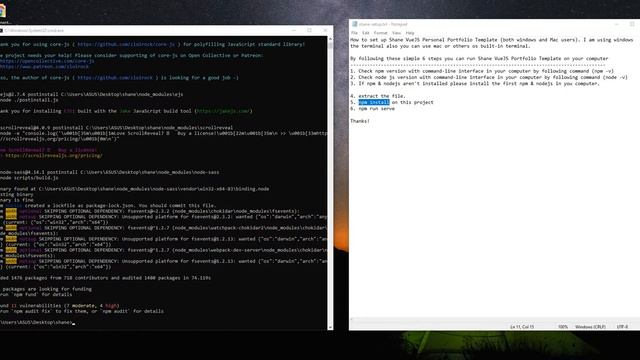Click the cmd.exe icon in the console title bar

tap(1, 31)
